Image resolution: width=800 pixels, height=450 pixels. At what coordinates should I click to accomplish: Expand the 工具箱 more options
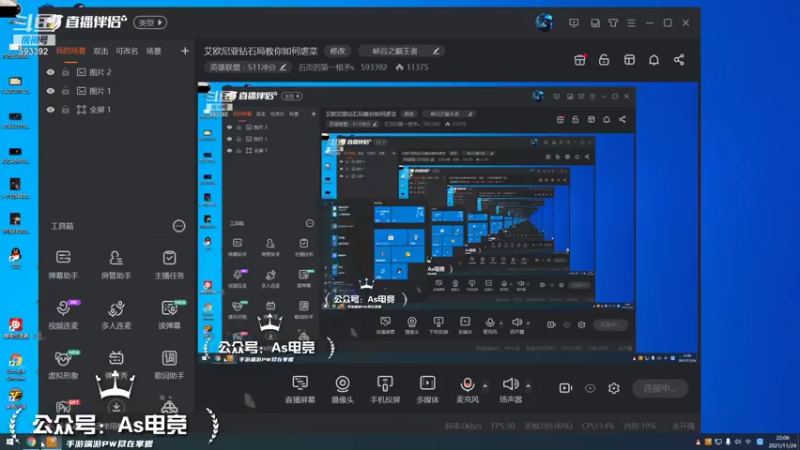pyautogui.click(x=179, y=226)
